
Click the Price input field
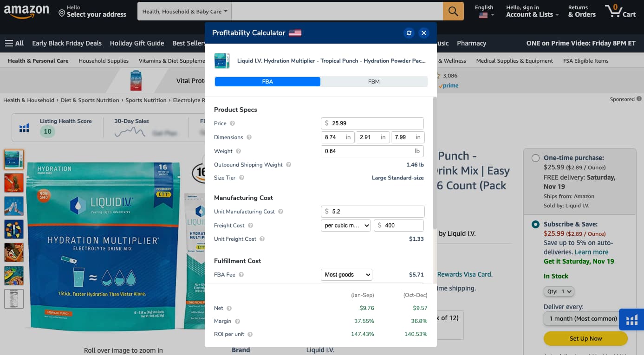pyautogui.click(x=372, y=123)
